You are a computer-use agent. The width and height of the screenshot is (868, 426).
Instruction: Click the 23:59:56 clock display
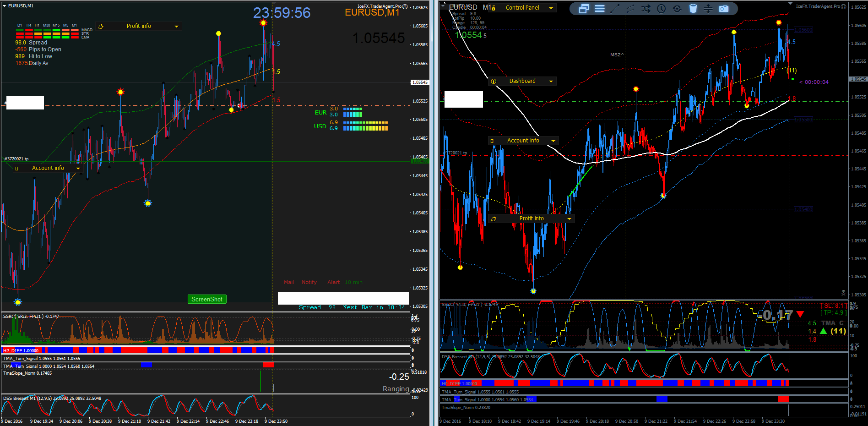tap(282, 13)
